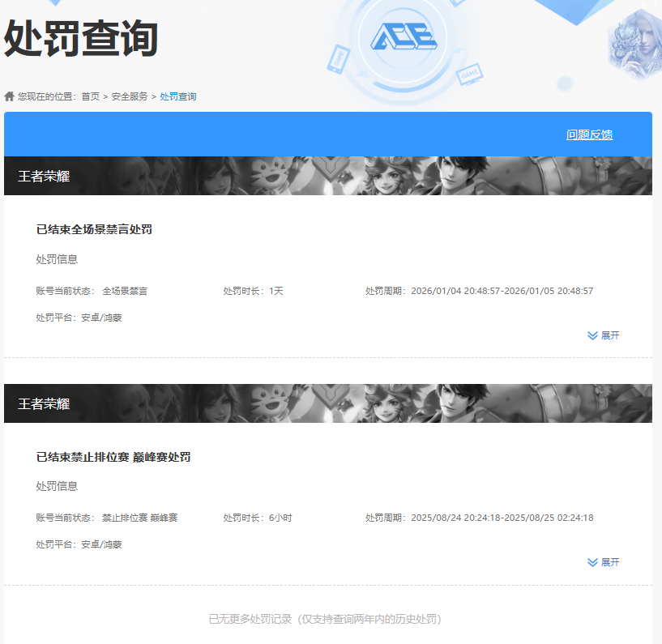Select the 处罚查询 breadcrumb link
The width and height of the screenshot is (662, 644).
[177, 96]
